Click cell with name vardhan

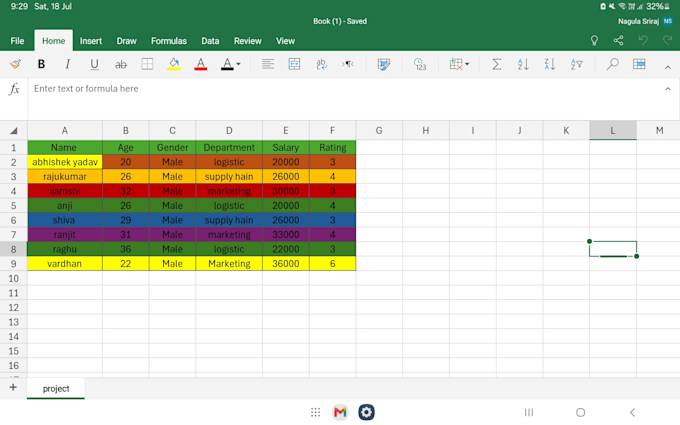(x=65, y=263)
